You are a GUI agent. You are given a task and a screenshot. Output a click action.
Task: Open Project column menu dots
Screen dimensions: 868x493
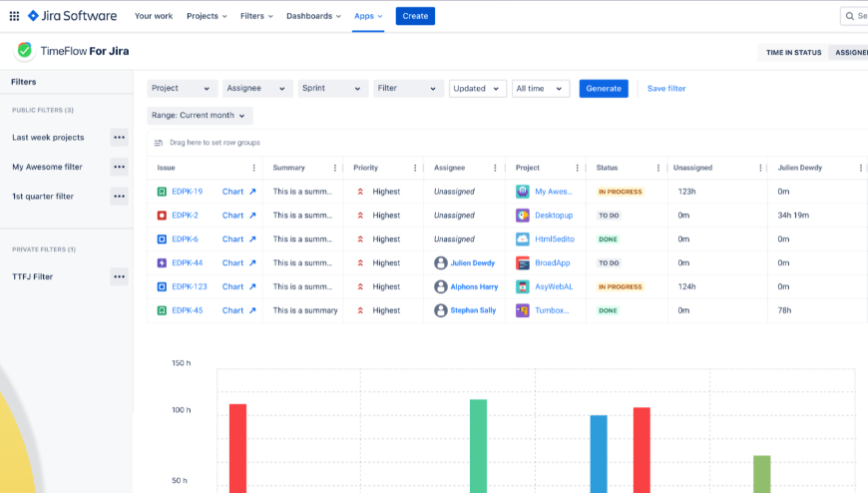(x=578, y=168)
